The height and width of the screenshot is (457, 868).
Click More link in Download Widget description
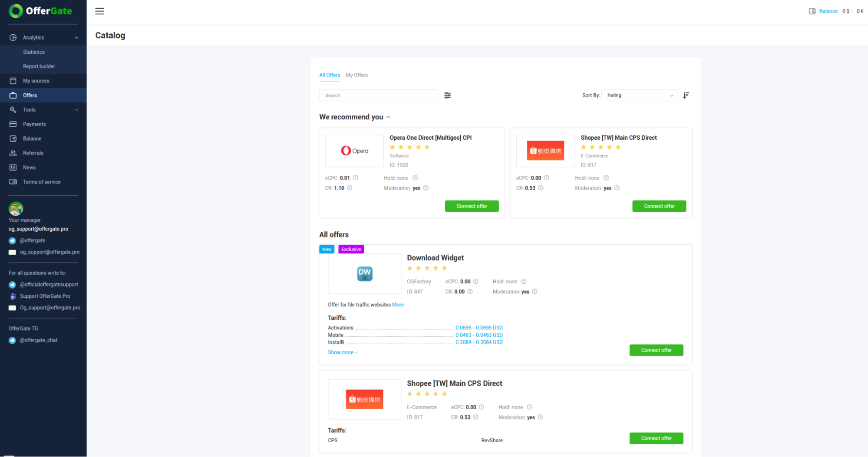[x=398, y=305]
